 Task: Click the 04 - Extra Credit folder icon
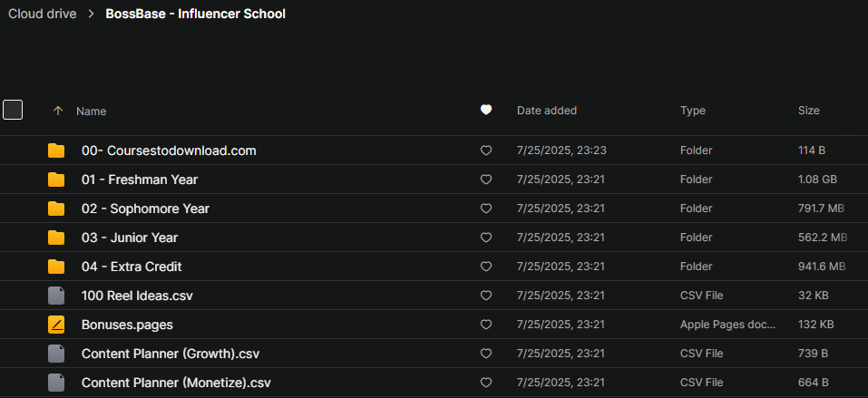pyautogui.click(x=56, y=267)
